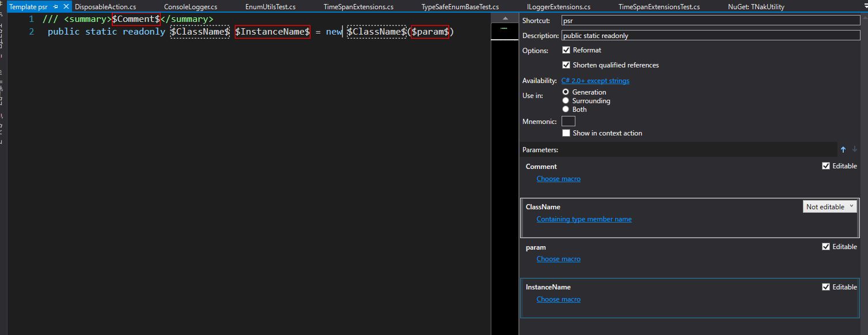Enable Show in context action
The image size is (868, 335).
(x=566, y=133)
